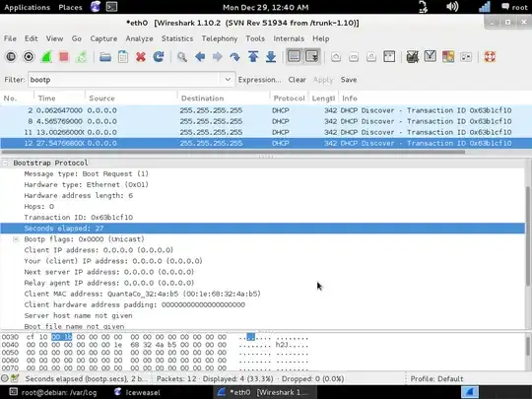The image size is (532, 399).
Task: Edit capture filters toolbar icon
Action: [x=413, y=57]
